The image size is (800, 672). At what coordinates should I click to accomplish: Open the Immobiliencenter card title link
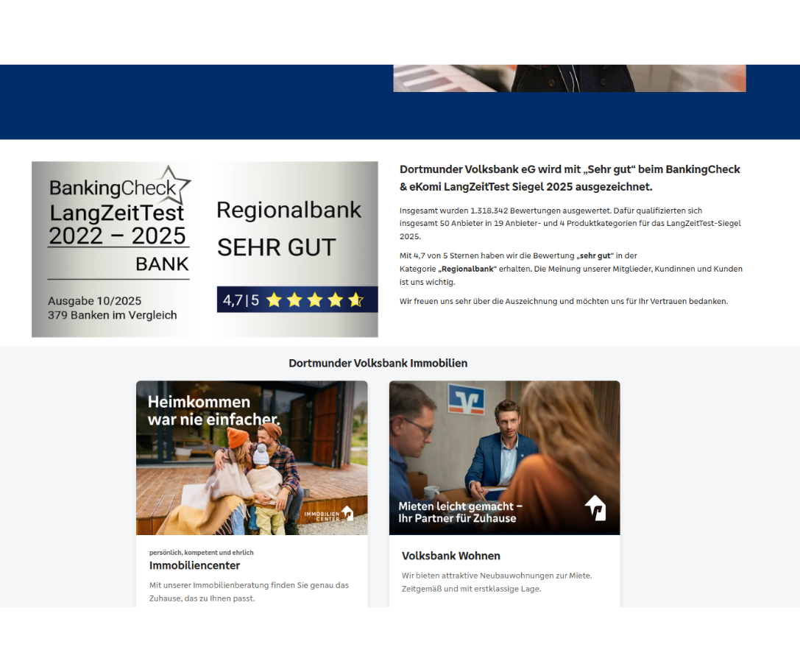(194, 565)
